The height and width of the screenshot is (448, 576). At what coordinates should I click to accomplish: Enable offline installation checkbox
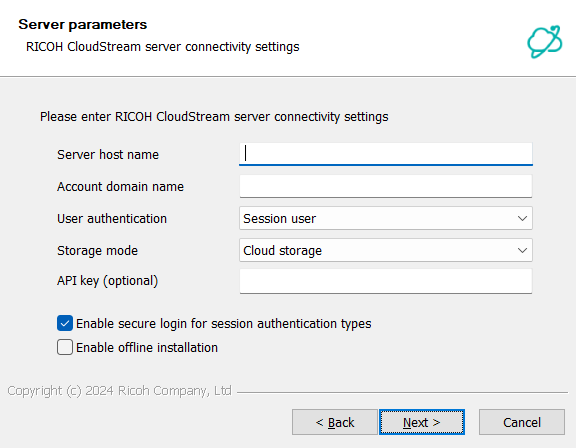coord(65,347)
